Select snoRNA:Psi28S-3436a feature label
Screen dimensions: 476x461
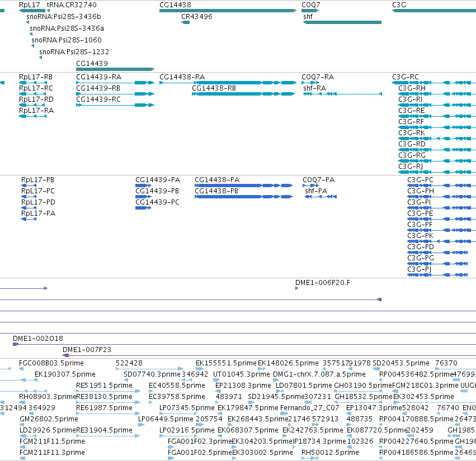pyautogui.click(x=67, y=28)
